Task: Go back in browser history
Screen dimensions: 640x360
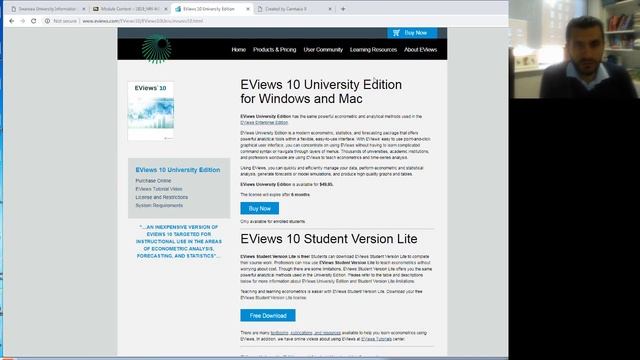Action: 12,21
